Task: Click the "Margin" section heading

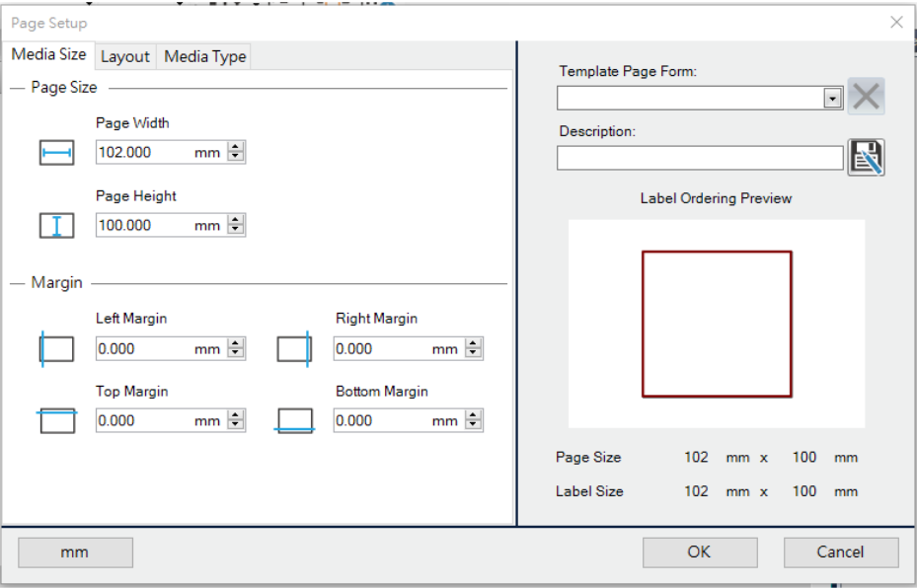Action: [x=56, y=282]
